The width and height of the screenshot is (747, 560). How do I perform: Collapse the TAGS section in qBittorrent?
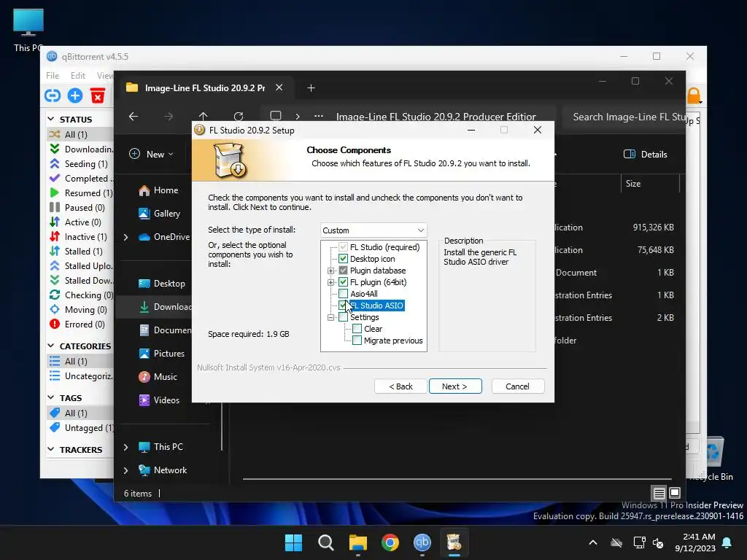[x=52, y=397]
